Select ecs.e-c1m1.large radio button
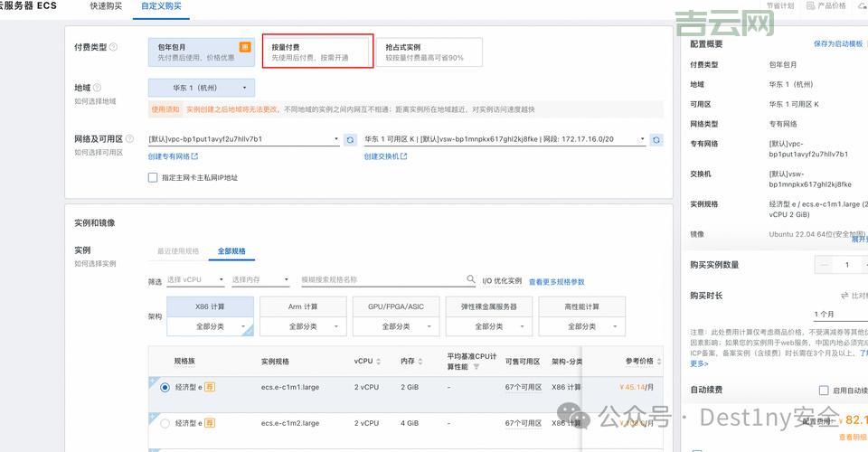This screenshot has height=452, width=868. coord(165,387)
